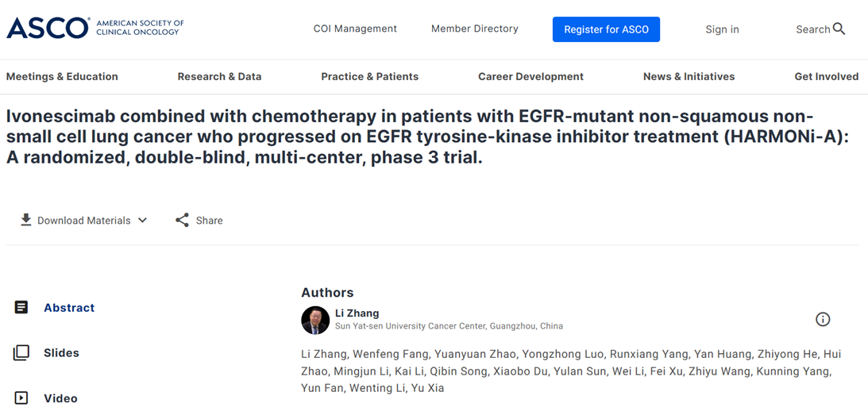Open COI Management link
The height and width of the screenshot is (411, 868).
[356, 29]
